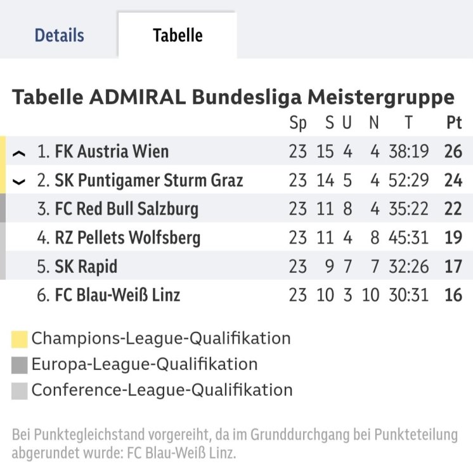This screenshot has height=476, width=473.
Task: Click the Sp column header
Action: pyautogui.click(x=297, y=123)
